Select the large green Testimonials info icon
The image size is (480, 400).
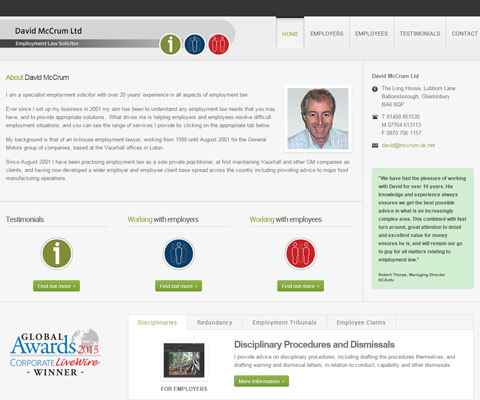point(57,253)
